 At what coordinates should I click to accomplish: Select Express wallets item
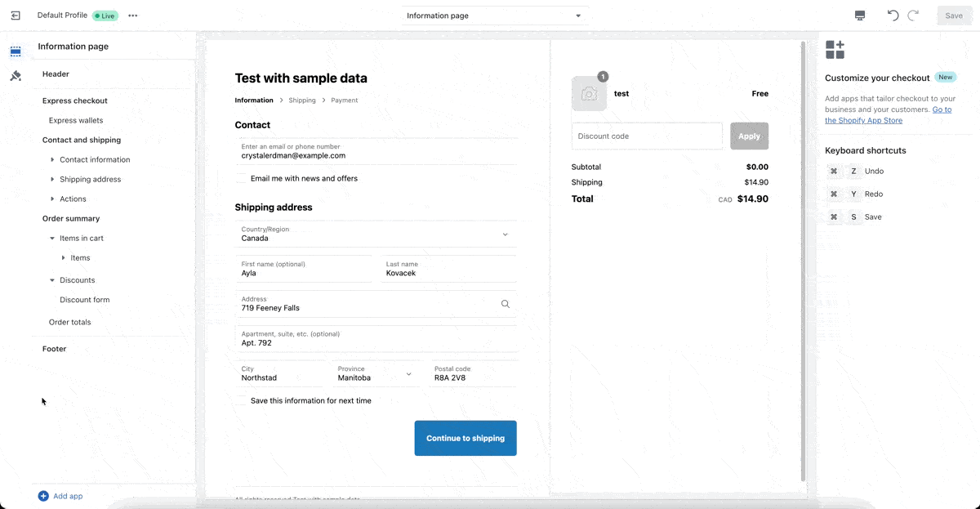click(x=76, y=120)
